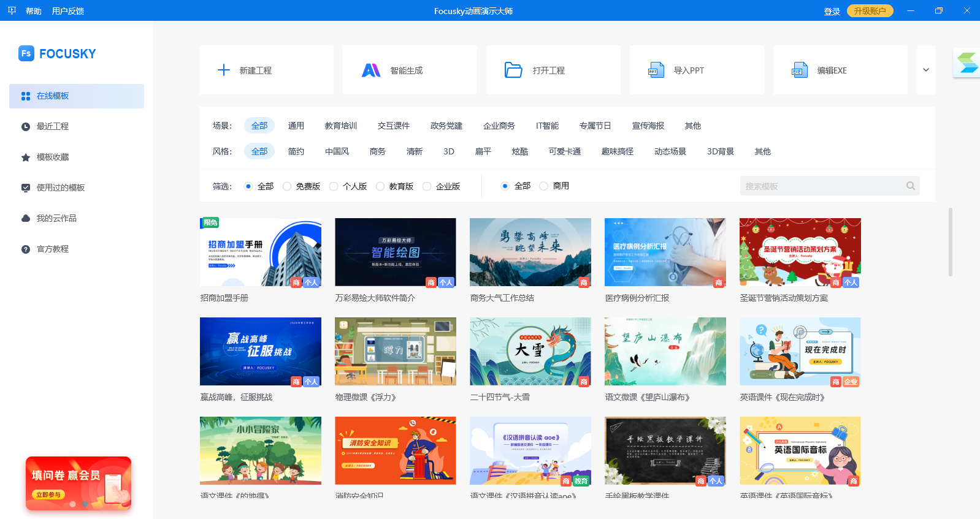Image resolution: width=980 pixels, height=519 pixels.
Task: Open the 消防安全知识 template thumbnail
Action: 396,450
